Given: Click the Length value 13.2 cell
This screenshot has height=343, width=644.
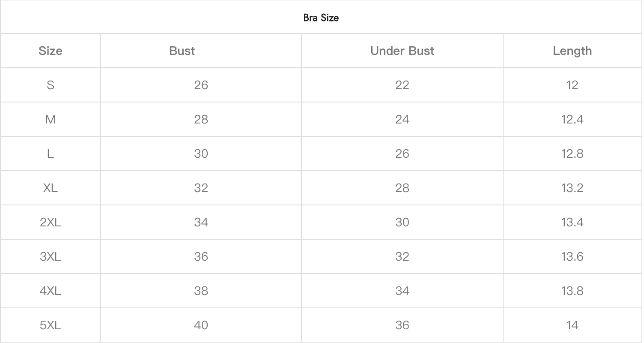Looking at the screenshot, I should coord(572,188).
